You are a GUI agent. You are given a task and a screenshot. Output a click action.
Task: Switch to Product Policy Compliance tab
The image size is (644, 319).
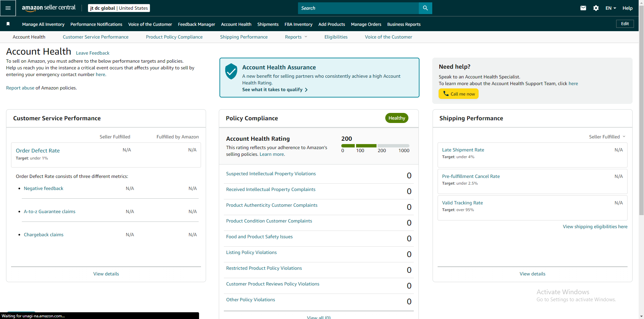tap(174, 37)
